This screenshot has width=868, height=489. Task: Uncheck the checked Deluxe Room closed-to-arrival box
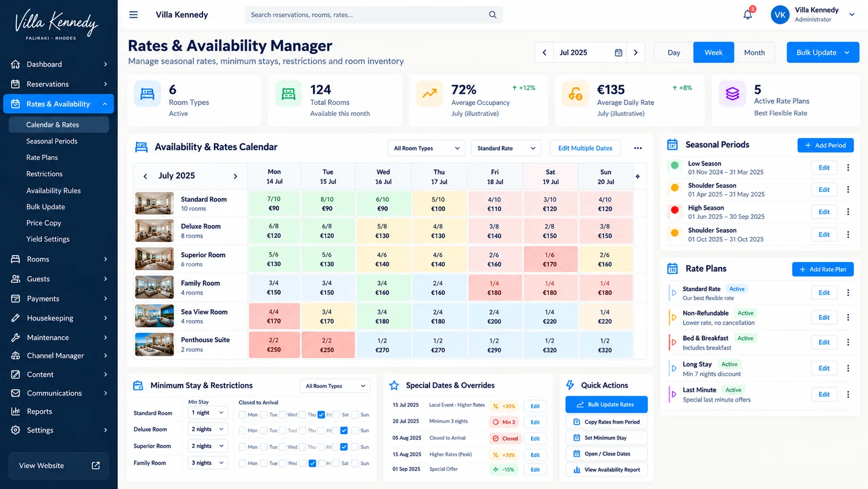click(x=344, y=430)
